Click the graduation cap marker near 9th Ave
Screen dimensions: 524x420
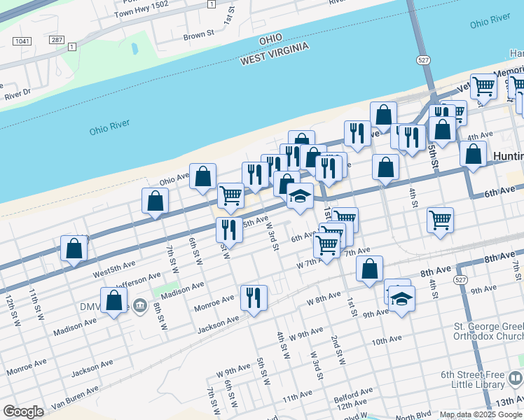tap(401, 300)
